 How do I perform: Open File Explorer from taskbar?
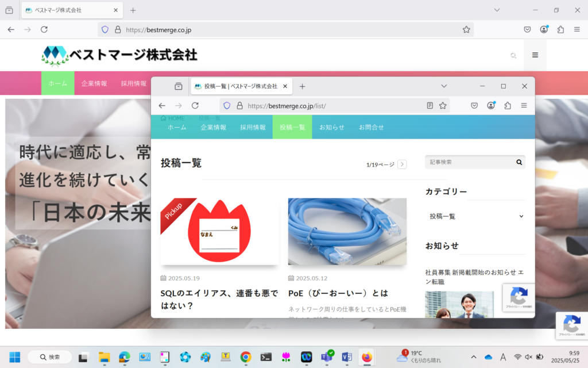point(105,356)
